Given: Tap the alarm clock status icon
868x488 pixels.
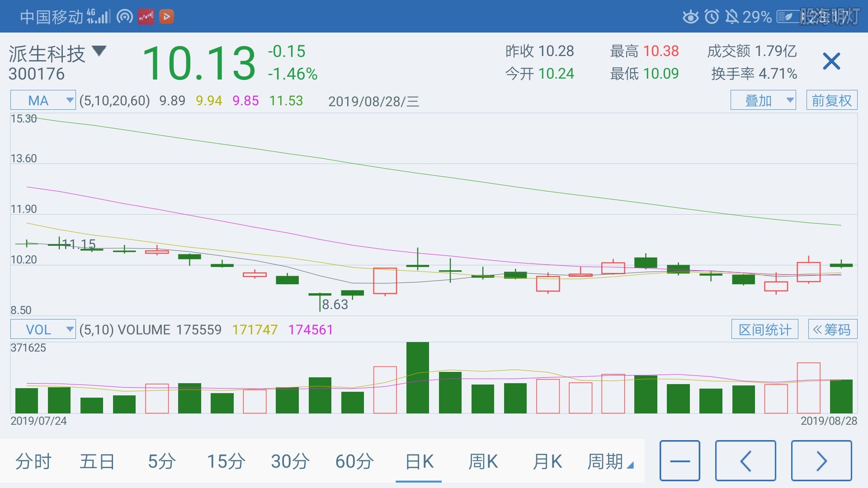Looking at the screenshot, I should pos(712,17).
